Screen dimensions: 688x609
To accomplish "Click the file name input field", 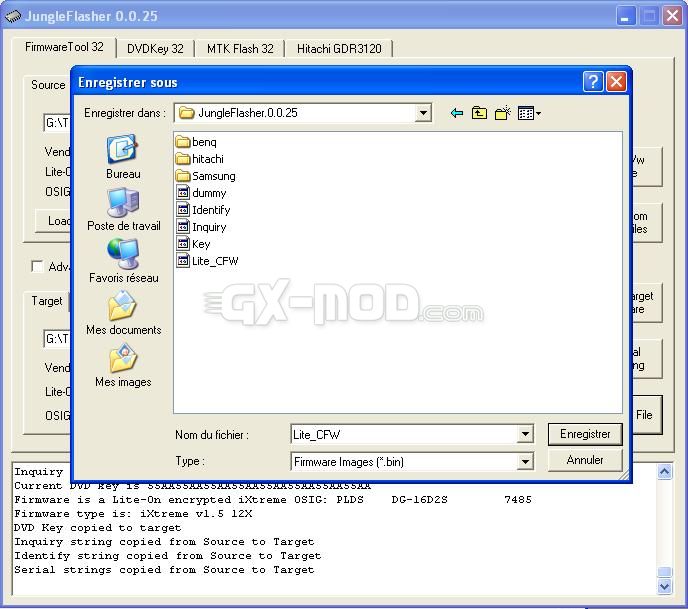I will 404,435.
